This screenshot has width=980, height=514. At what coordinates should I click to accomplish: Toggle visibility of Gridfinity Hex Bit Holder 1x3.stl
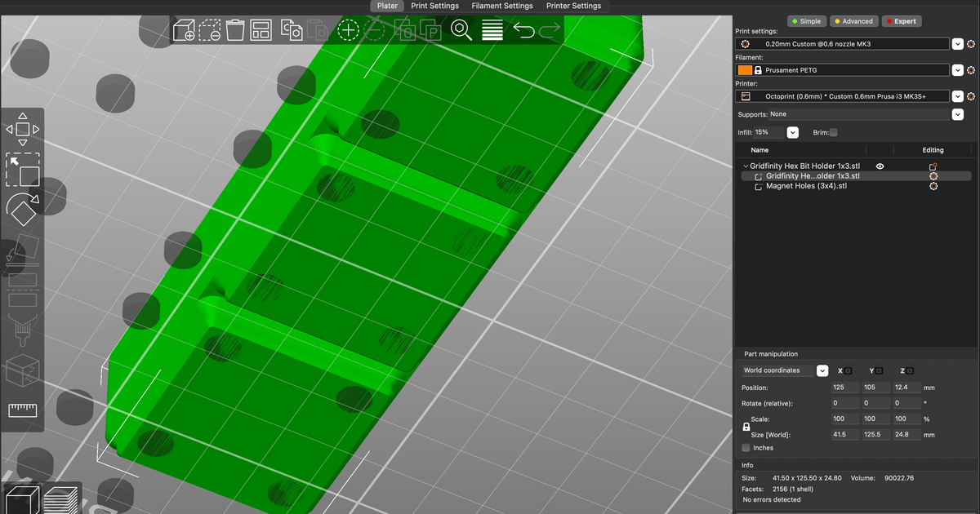tap(880, 166)
